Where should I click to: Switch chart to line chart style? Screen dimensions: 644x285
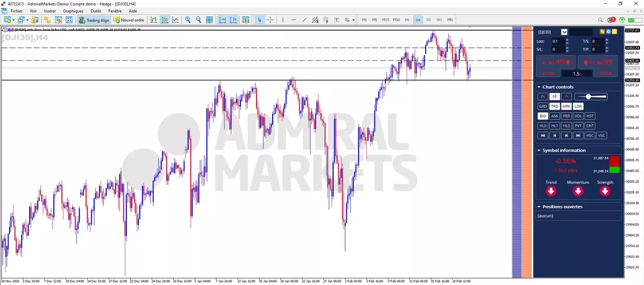click(175, 20)
